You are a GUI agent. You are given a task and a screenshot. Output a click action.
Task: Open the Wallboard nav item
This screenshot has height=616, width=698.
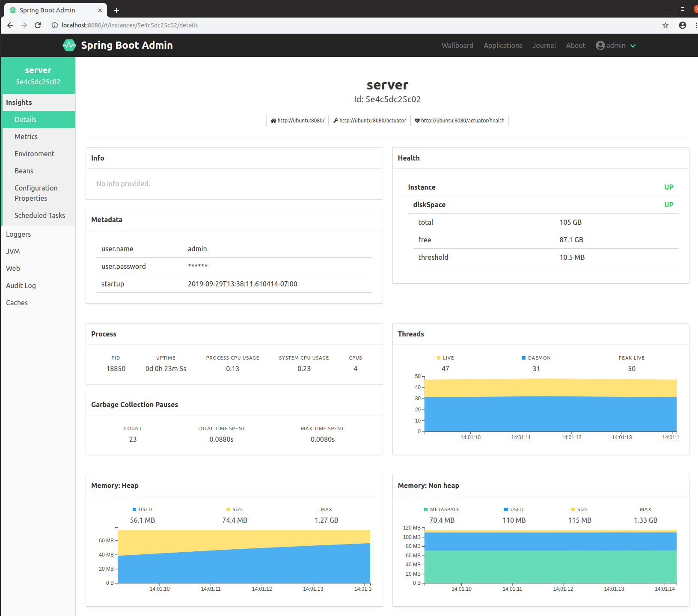(457, 45)
